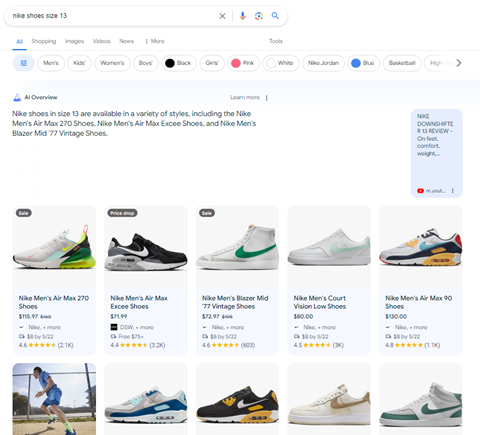Filter results by Boys'
480x435 pixels.
146,63
